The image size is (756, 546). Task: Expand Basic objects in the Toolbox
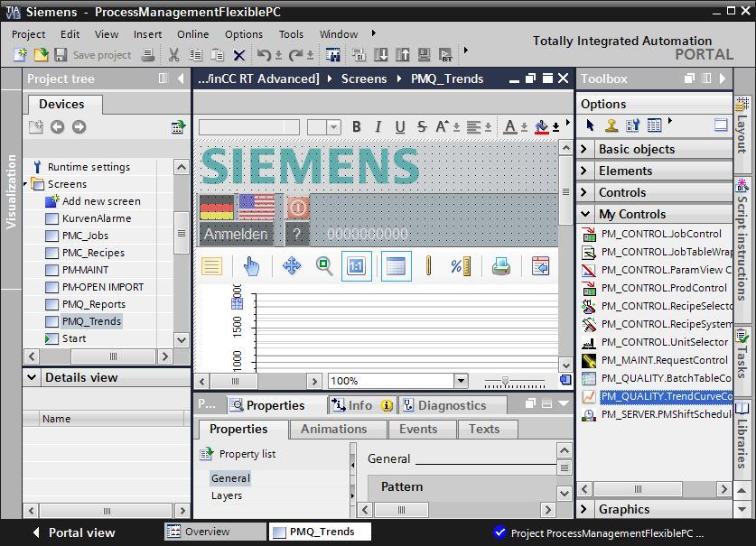583,149
